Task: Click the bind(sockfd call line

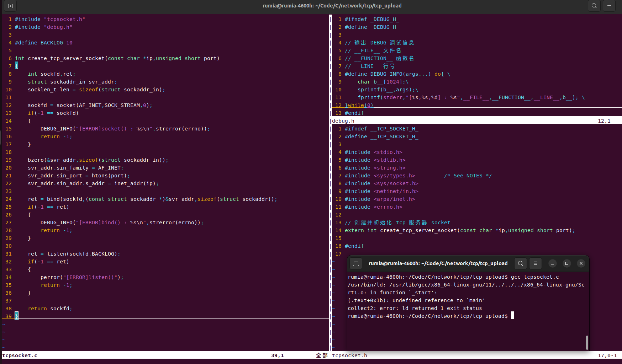Action: (x=152, y=199)
